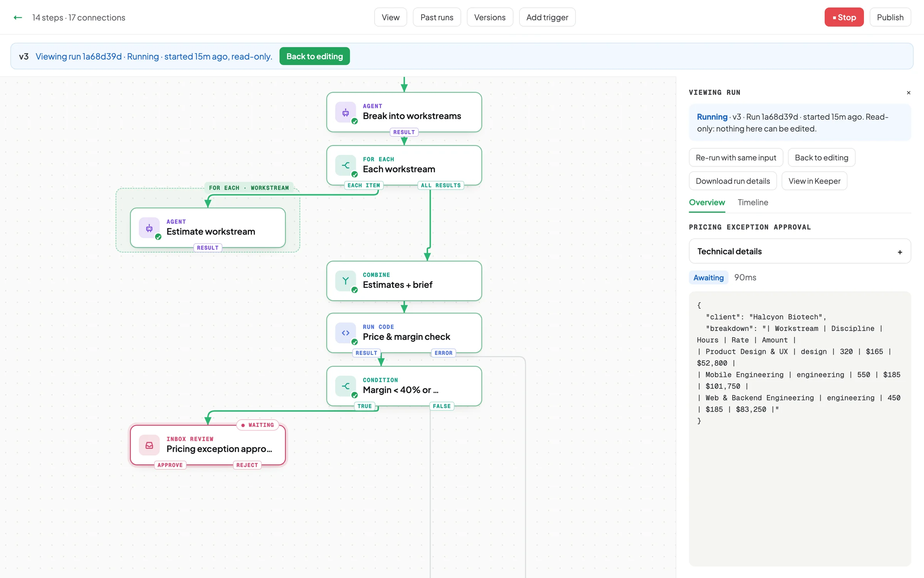
Task: Click the code icon on Price & margin check
Action: (x=345, y=333)
